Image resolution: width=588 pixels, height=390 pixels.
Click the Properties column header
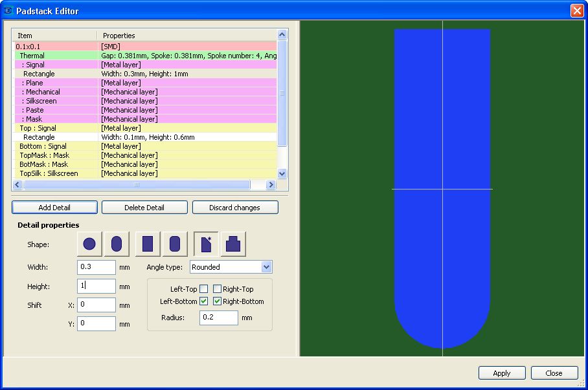click(187, 36)
